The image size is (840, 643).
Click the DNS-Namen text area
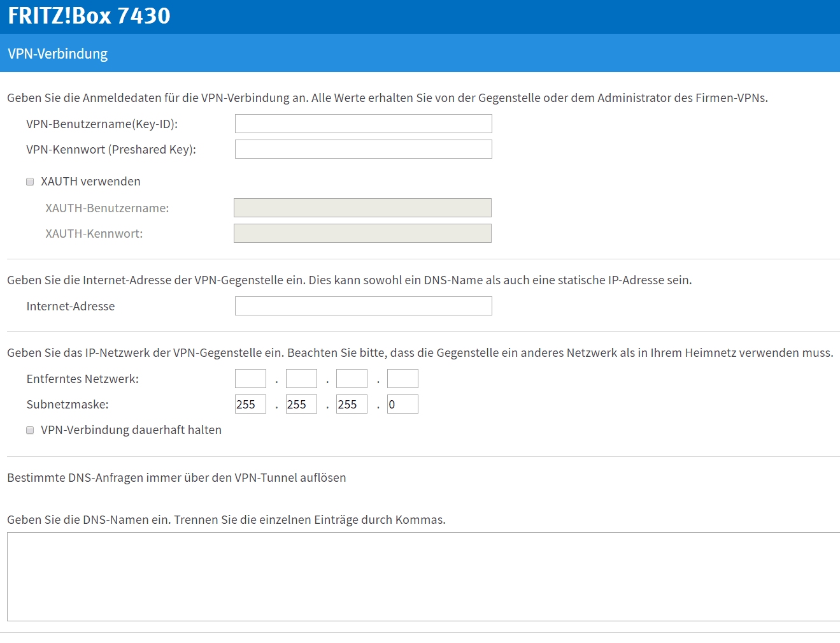pyautogui.click(x=424, y=577)
